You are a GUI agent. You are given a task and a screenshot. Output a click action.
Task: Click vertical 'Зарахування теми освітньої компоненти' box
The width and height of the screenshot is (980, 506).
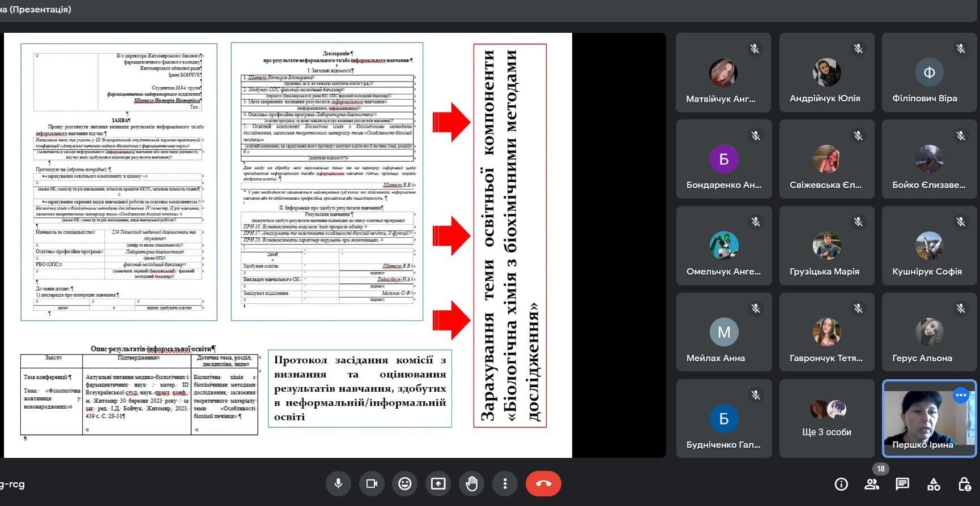[510, 235]
